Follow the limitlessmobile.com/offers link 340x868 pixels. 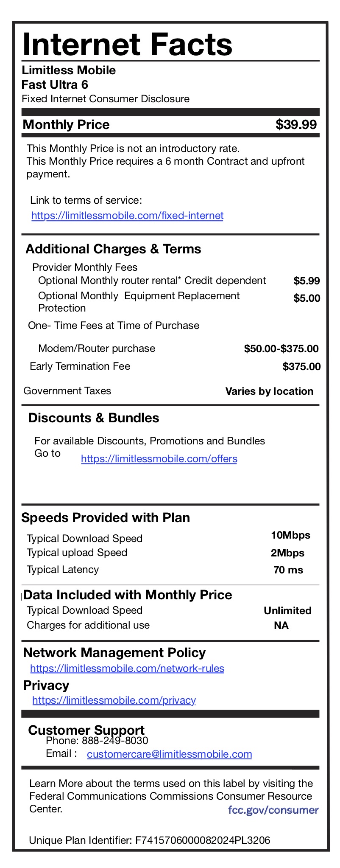pos(159,459)
